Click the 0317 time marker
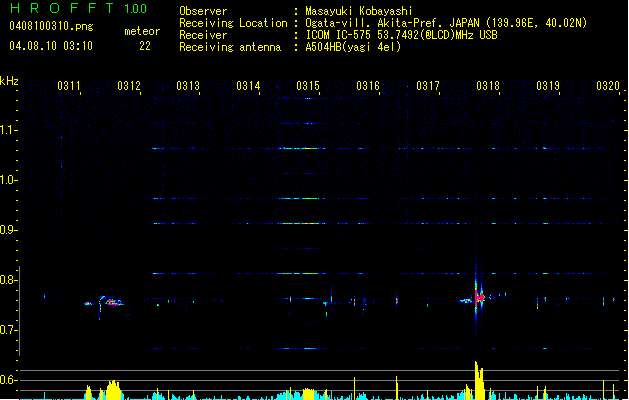Image resolution: width=629 pixels, height=400 pixels. tap(428, 86)
